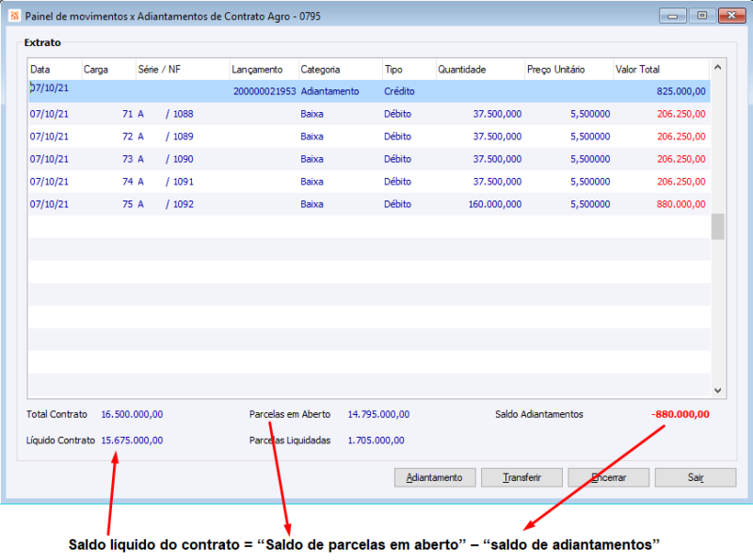Click the Total Contrato label
The height and width of the screenshot is (560, 753).
click(56, 414)
